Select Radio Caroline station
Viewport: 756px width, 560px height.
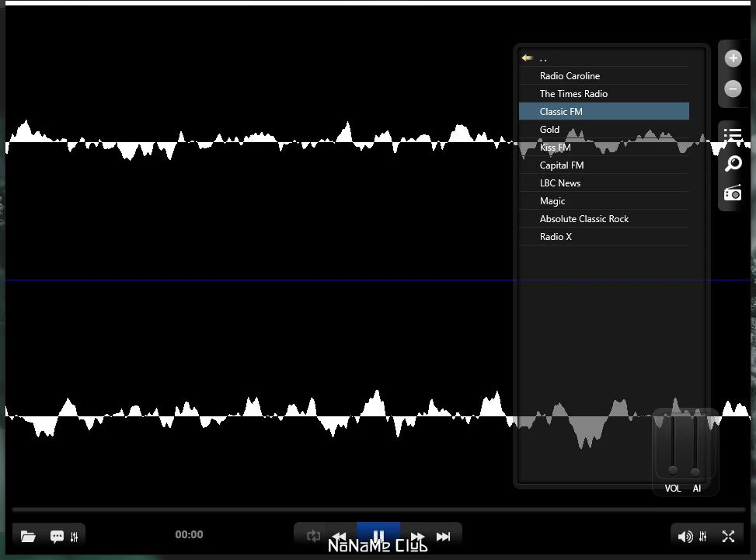point(570,76)
